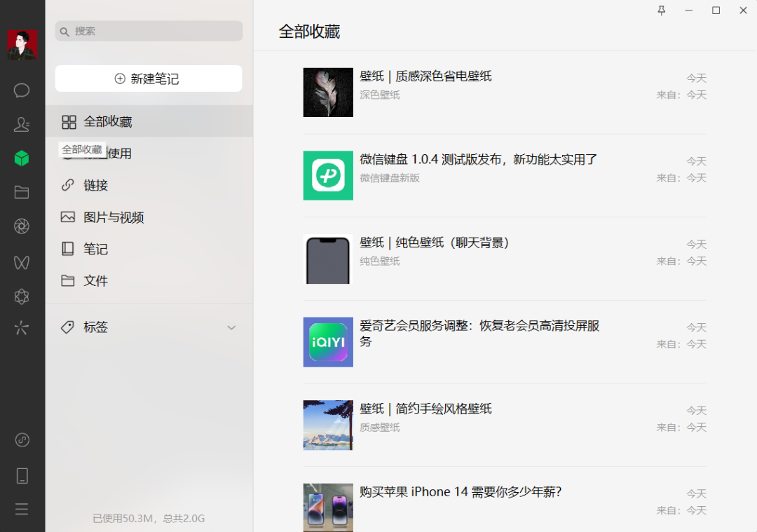Click the 质感壁纸 tag text

(380, 428)
